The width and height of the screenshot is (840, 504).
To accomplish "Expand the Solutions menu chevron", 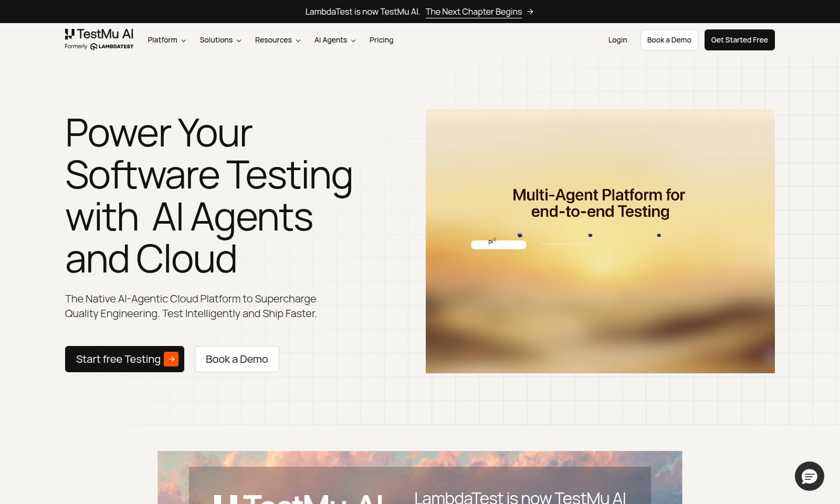I will [x=239, y=40].
